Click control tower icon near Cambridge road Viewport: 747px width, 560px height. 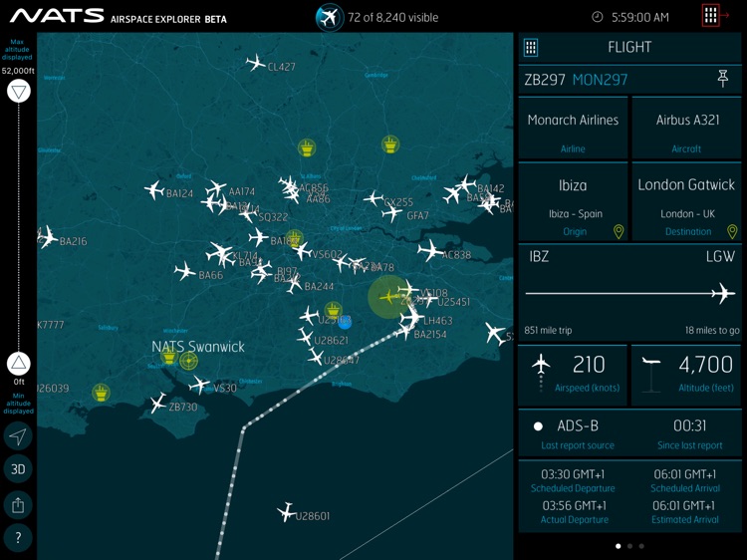(390, 144)
